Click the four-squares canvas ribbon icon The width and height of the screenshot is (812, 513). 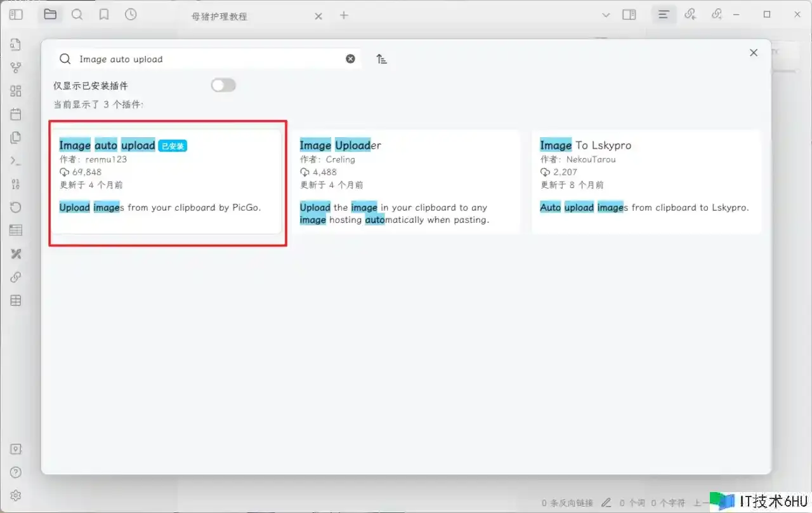pos(16,91)
